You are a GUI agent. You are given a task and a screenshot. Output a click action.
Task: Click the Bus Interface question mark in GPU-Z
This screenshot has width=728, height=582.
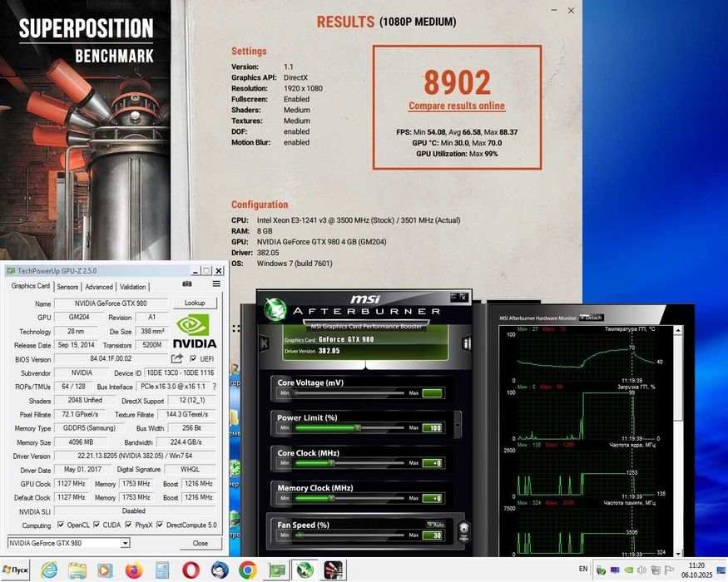214,386
